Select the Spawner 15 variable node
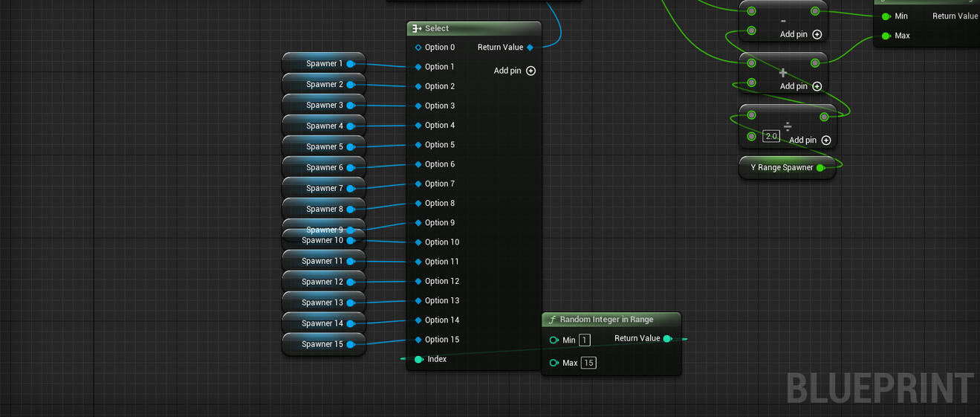980x417 pixels. (319, 344)
